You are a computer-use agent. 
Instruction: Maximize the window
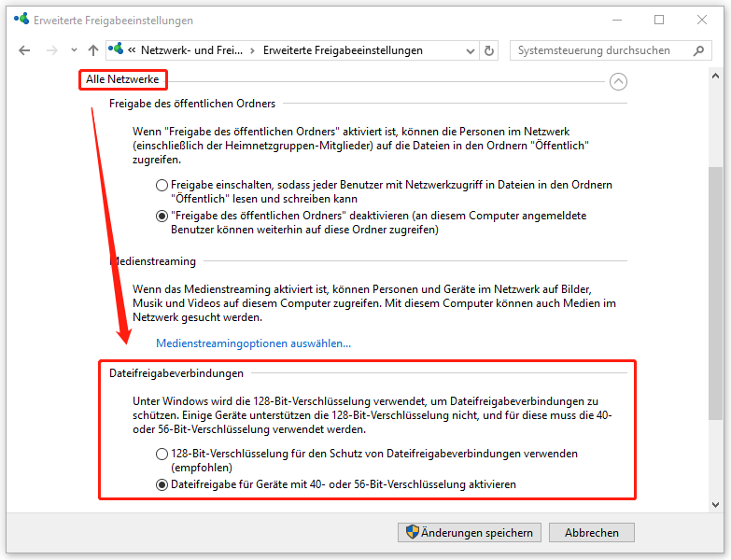(659, 20)
